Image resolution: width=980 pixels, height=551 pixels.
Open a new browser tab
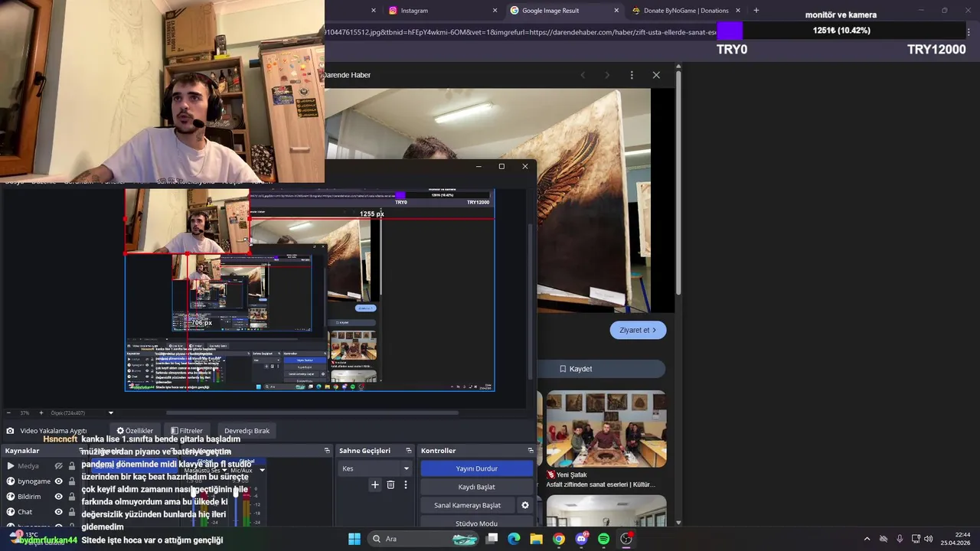(756, 11)
